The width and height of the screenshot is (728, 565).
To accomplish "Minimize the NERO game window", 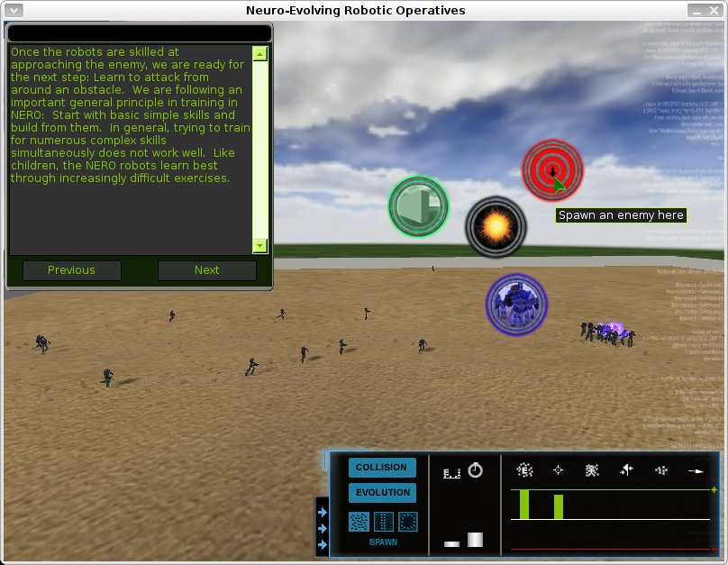I will (696, 10).
